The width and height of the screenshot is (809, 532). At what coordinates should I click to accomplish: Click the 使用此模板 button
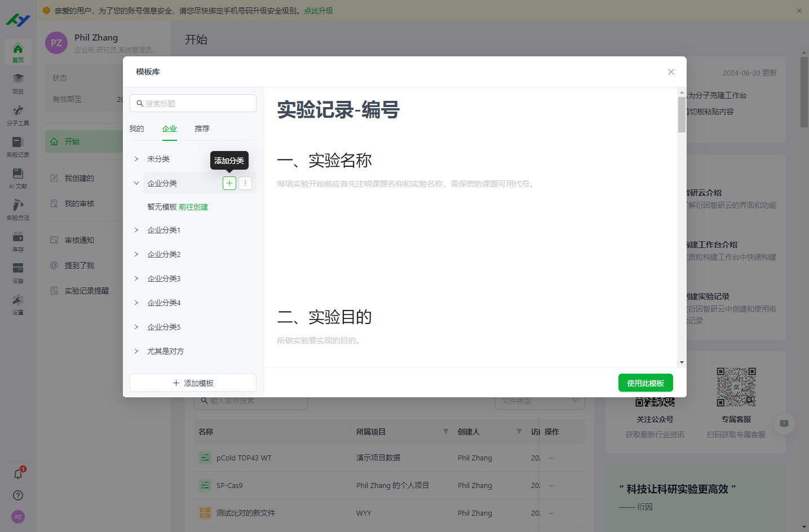(646, 383)
